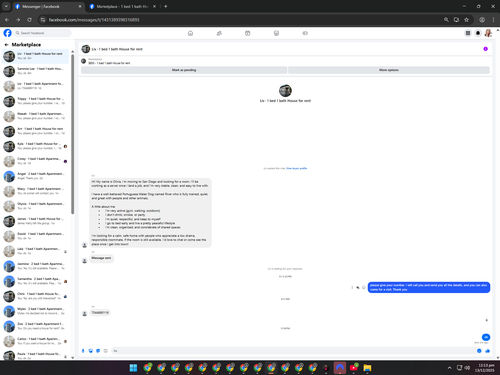The width and height of the screenshot is (500, 375).
Task: Open Samantha 2 bed 1 bath conversation
Action: [x=36, y=281]
